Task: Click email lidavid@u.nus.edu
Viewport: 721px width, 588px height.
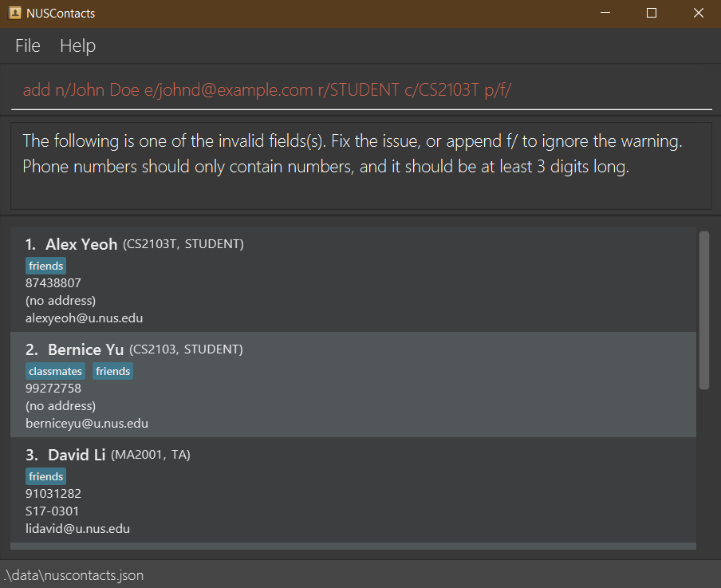Action: coord(77,529)
